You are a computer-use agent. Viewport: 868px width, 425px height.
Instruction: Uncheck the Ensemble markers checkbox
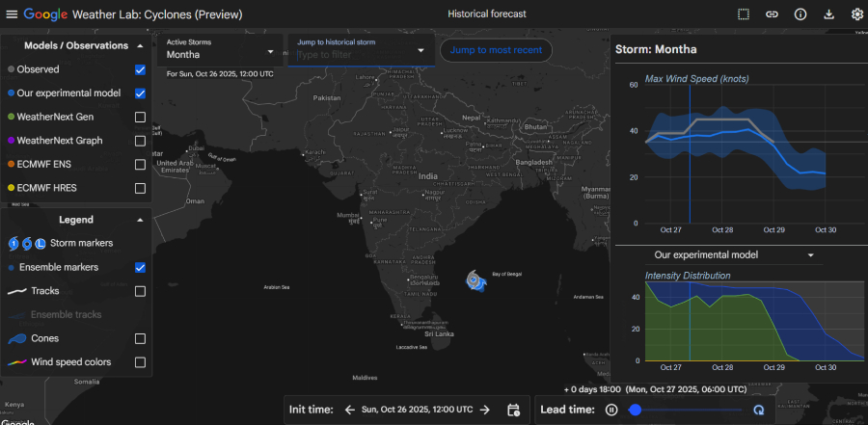(140, 267)
